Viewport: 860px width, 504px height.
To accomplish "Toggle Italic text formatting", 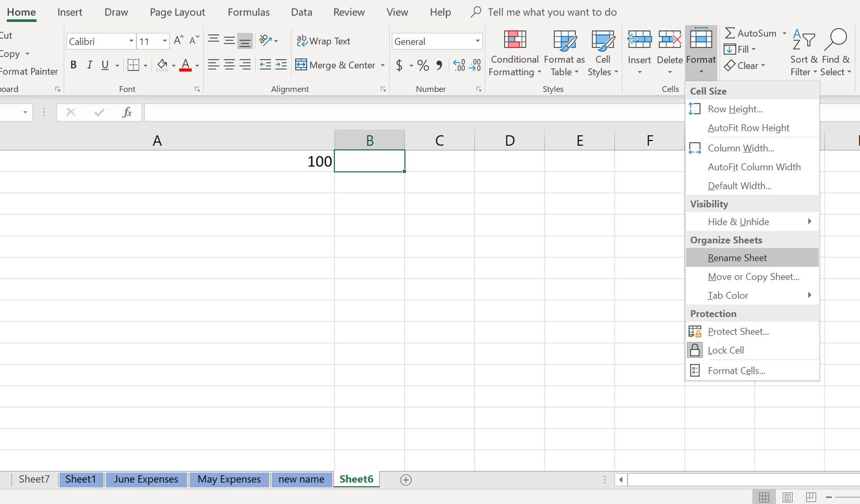I will point(89,65).
